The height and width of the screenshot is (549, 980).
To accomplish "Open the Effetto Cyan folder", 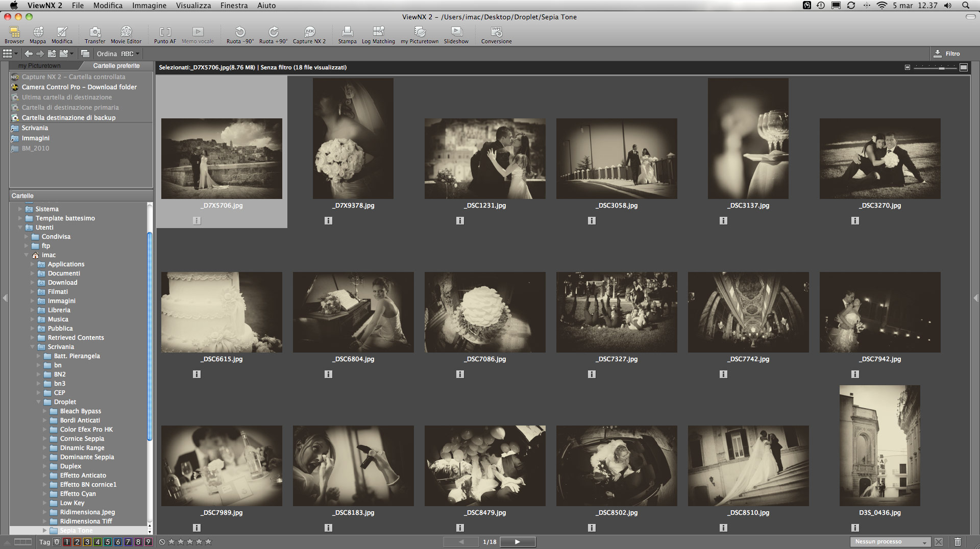I will (x=78, y=494).
